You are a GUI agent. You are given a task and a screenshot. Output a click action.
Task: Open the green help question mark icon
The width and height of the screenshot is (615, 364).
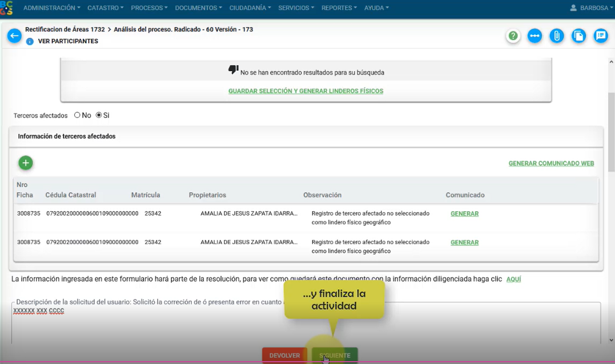point(513,36)
